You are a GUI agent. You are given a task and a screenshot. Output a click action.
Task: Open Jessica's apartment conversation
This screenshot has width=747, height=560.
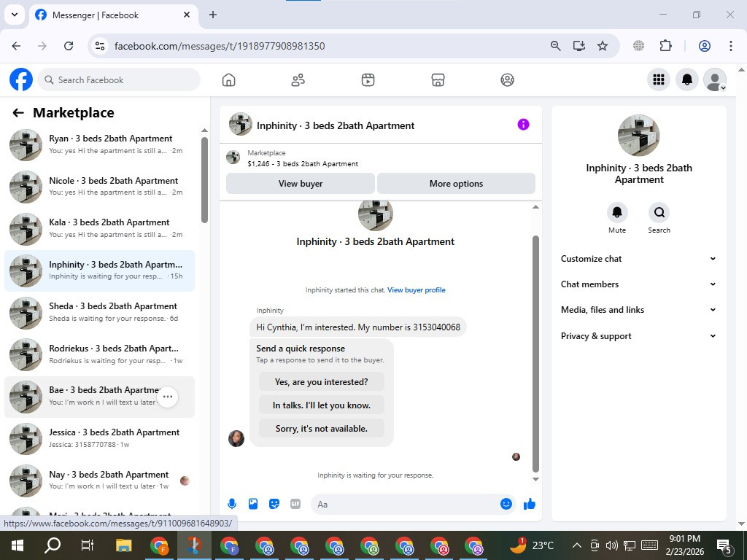[99, 438]
